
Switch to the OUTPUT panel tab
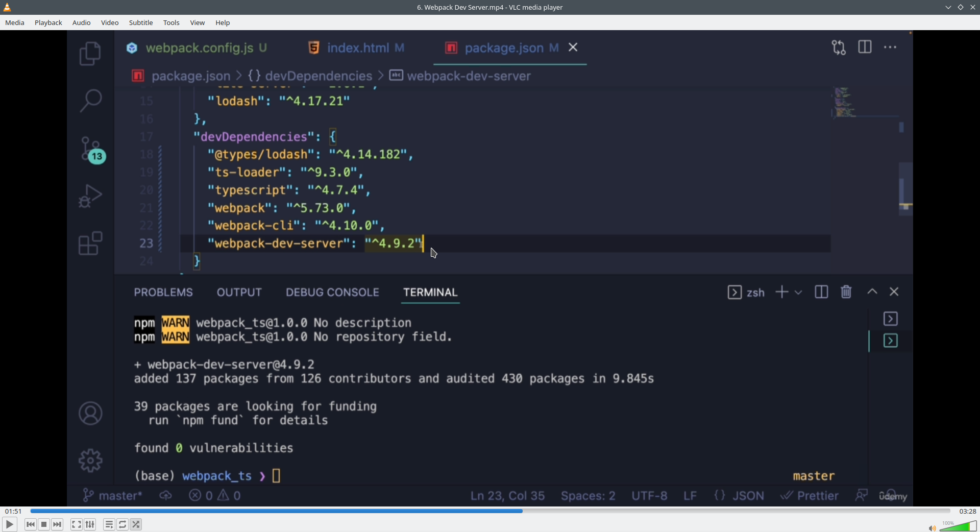point(239,293)
